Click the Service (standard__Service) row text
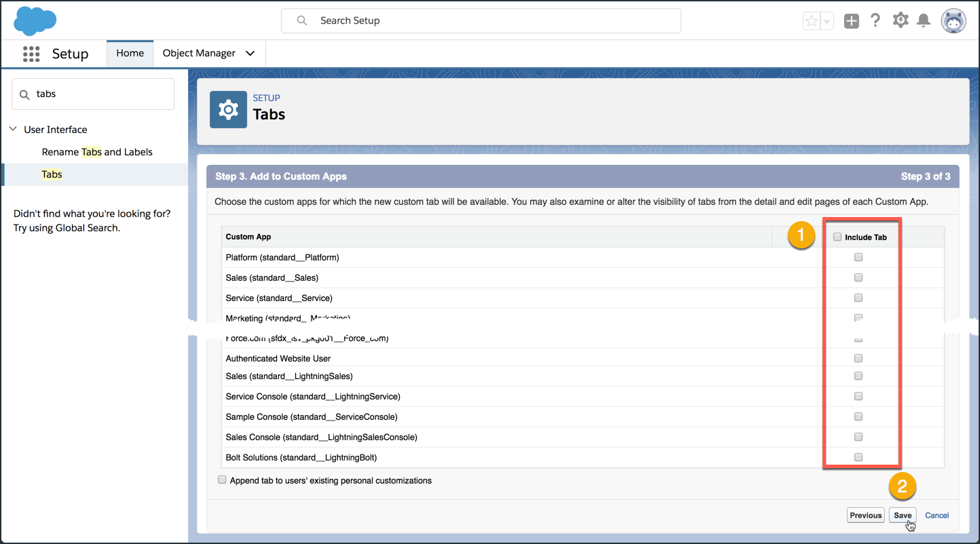The width and height of the screenshot is (980, 544). click(x=279, y=298)
